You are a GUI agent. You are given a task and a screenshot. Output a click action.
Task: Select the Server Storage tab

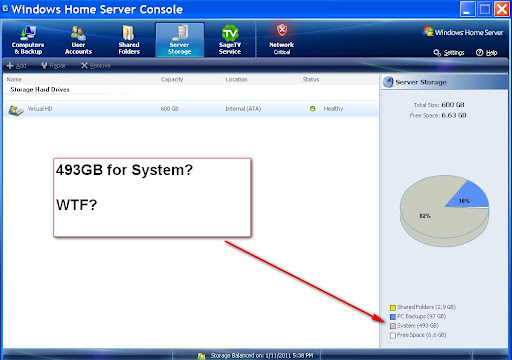(x=180, y=40)
